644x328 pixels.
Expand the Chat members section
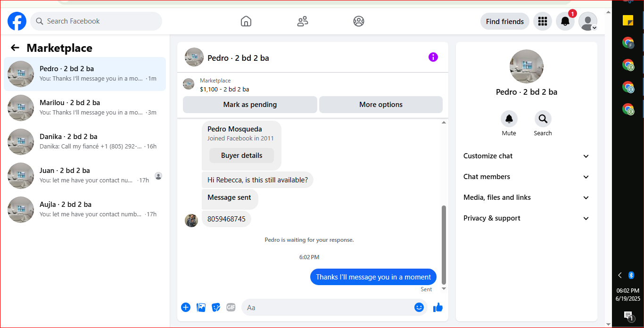(x=527, y=177)
